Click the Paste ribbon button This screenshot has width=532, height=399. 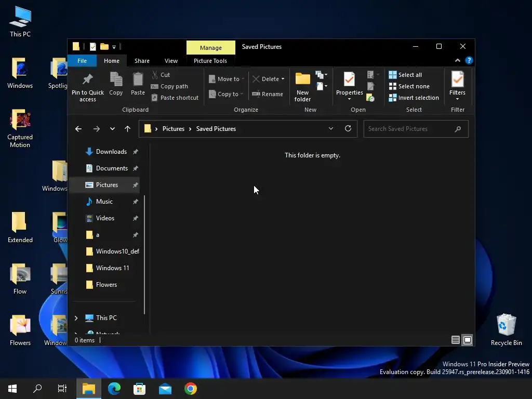point(138,84)
